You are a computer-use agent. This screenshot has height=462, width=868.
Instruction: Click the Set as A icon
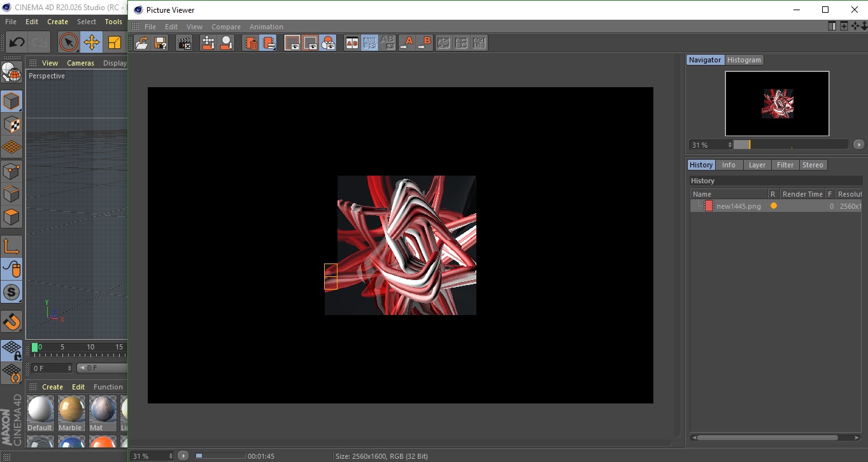pos(406,43)
